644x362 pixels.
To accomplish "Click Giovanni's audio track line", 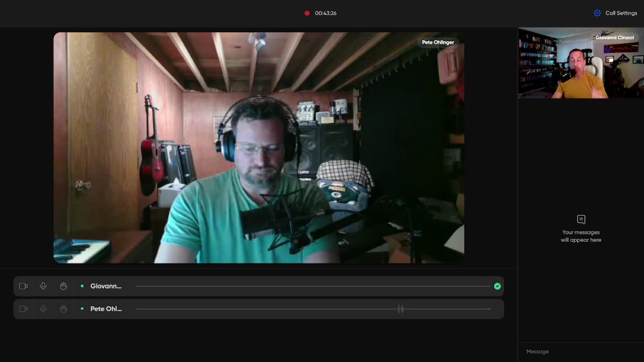I will click(x=312, y=286).
